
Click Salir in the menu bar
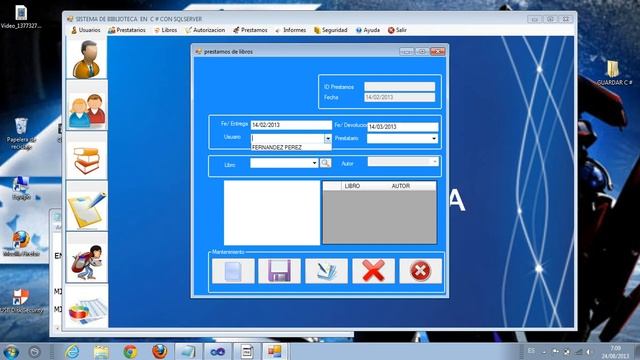pos(397,30)
